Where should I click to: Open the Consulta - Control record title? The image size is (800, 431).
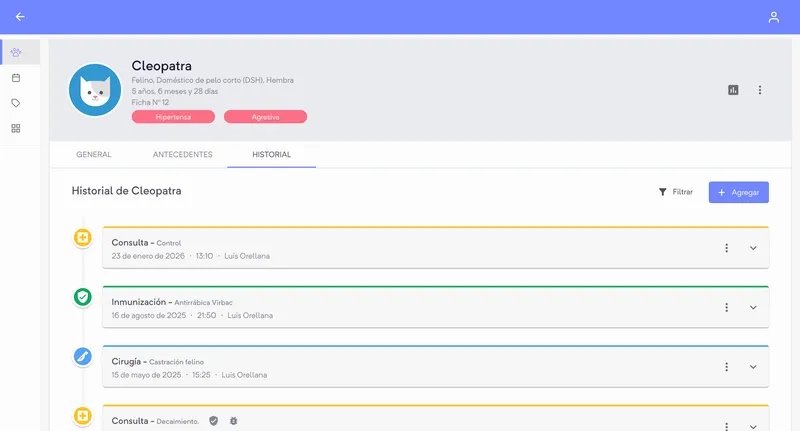tap(146, 243)
